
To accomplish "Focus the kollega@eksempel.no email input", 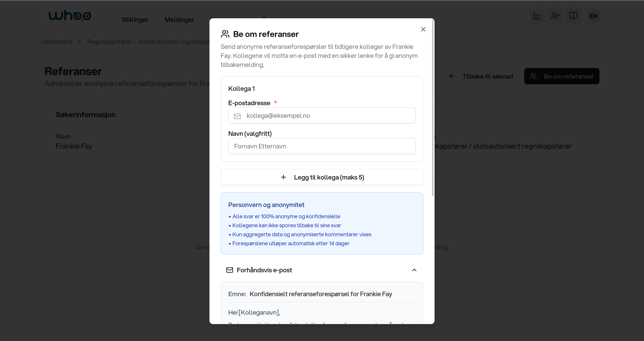I will [x=322, y=116].
